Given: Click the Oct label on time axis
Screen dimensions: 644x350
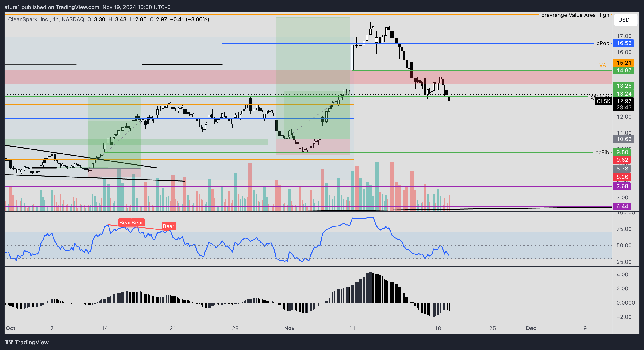Looking at the screenshot, I should [11, 328].
